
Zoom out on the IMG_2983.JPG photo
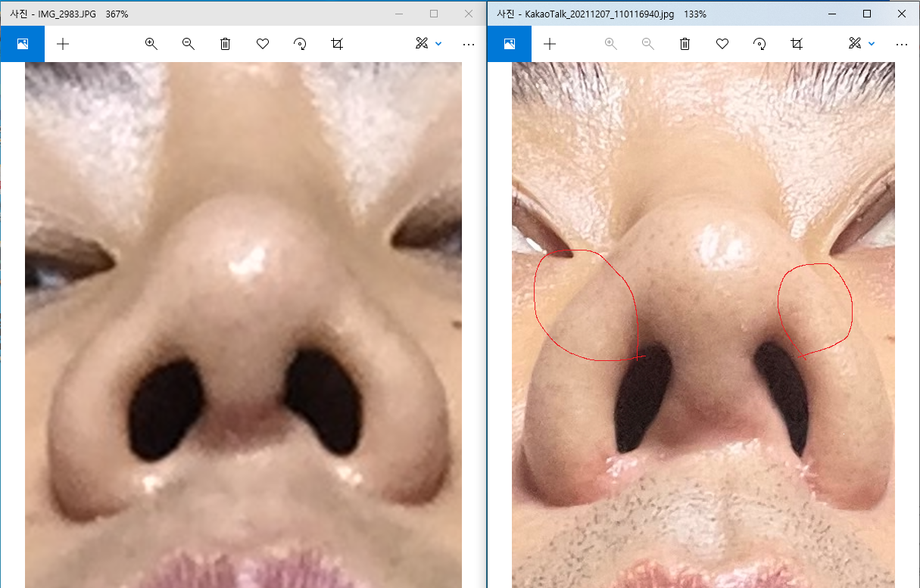pyautogui.click(x=189, y=44)
